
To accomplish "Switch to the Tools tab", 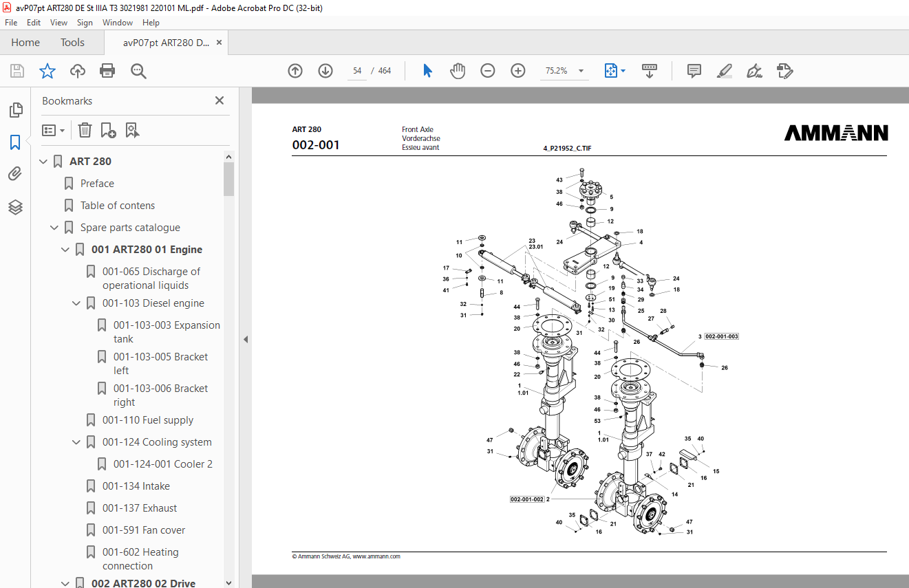I will [72, 43].
